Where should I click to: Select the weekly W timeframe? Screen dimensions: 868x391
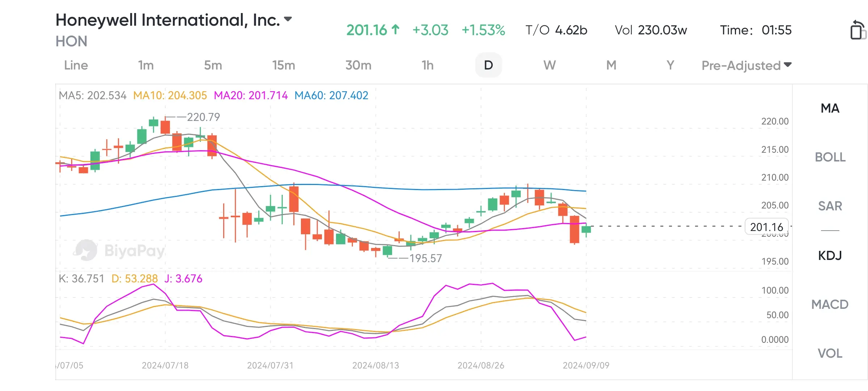(x=549, y=65)
